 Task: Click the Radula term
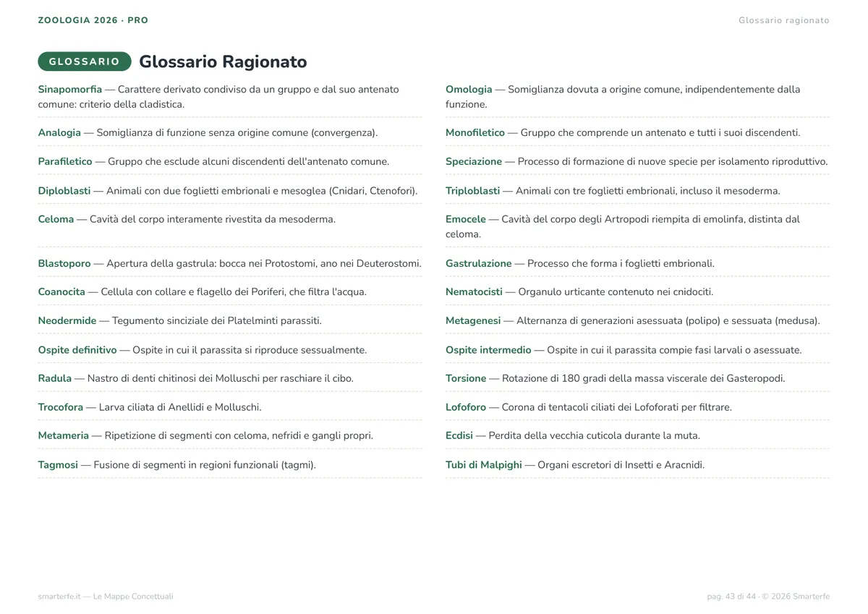pos(55,378)
